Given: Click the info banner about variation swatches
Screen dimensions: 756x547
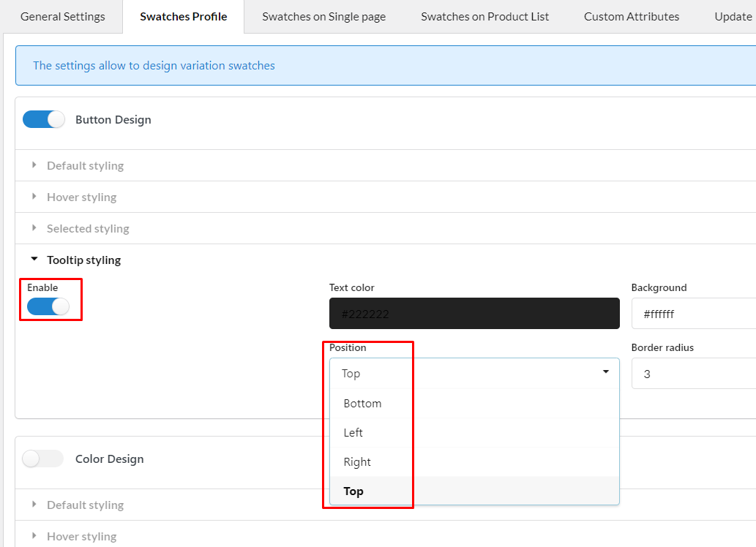Looking at the screenshot, I should [386, 66].
